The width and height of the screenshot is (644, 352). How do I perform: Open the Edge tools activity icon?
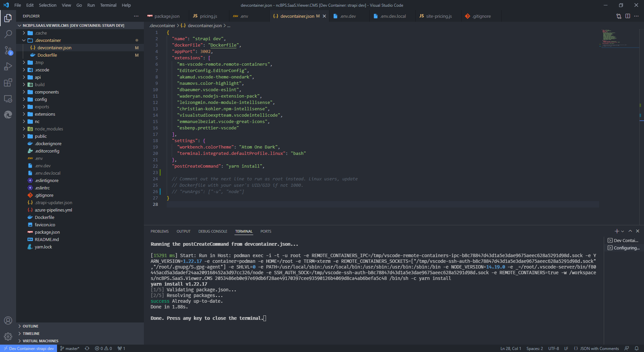(x=8, y=115)
